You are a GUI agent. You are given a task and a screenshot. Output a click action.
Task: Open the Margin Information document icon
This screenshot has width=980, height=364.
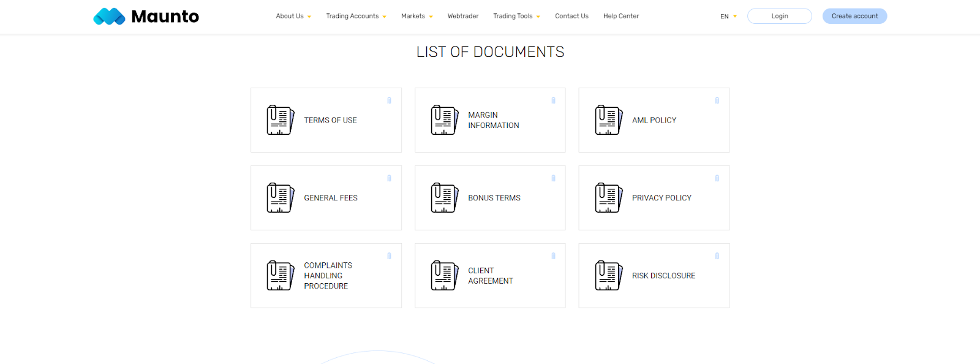pyautogui.click(x=445, y=120)
